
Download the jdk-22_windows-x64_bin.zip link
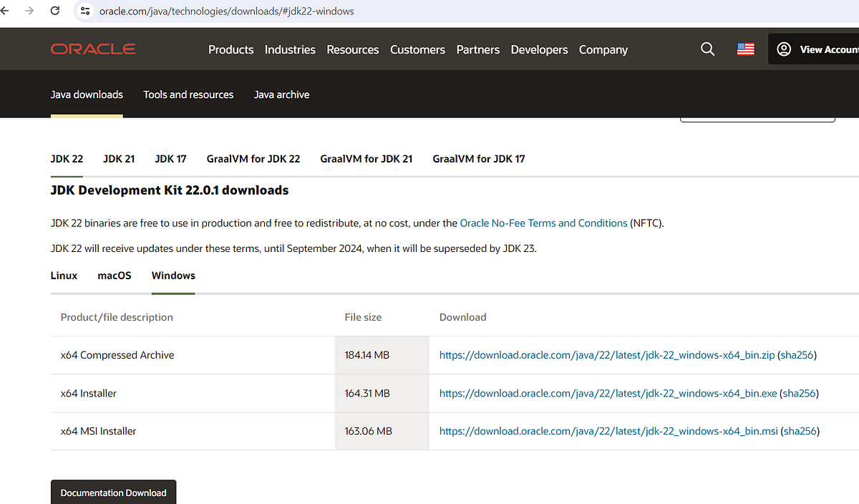click(x=607, y=355)
